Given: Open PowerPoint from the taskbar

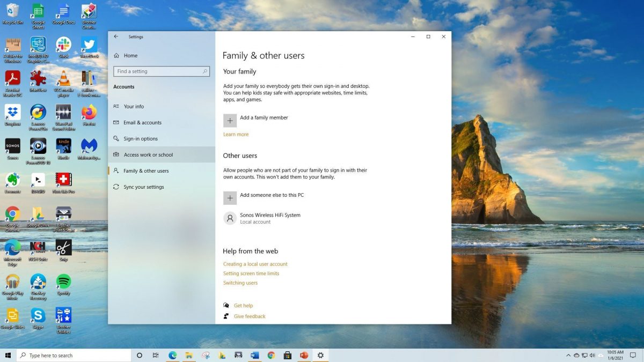Looking at the screenshot, I should 304,356.
